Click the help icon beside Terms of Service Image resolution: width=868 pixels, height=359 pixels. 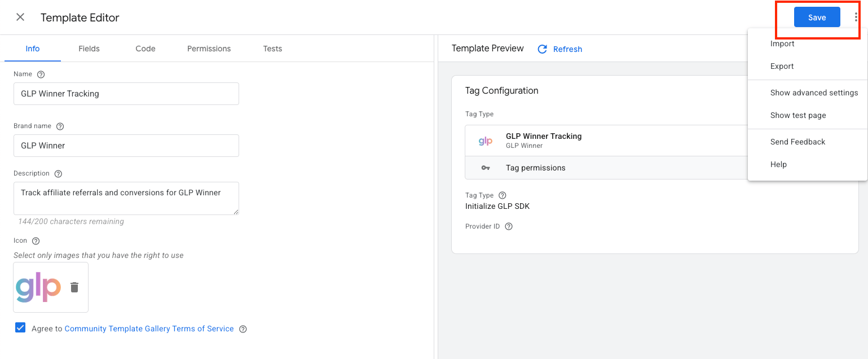pos(243,329)
